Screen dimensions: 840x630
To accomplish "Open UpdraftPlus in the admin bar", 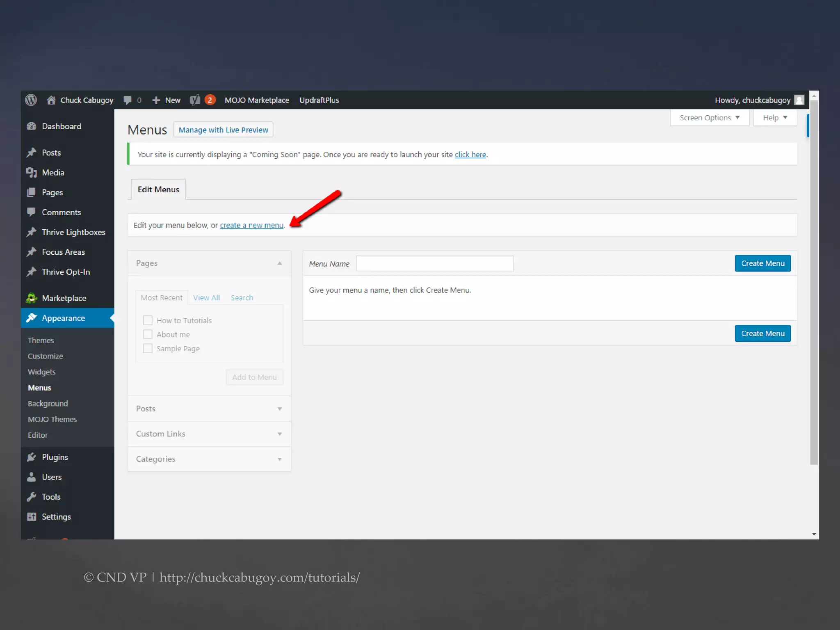I will (319, 100).
